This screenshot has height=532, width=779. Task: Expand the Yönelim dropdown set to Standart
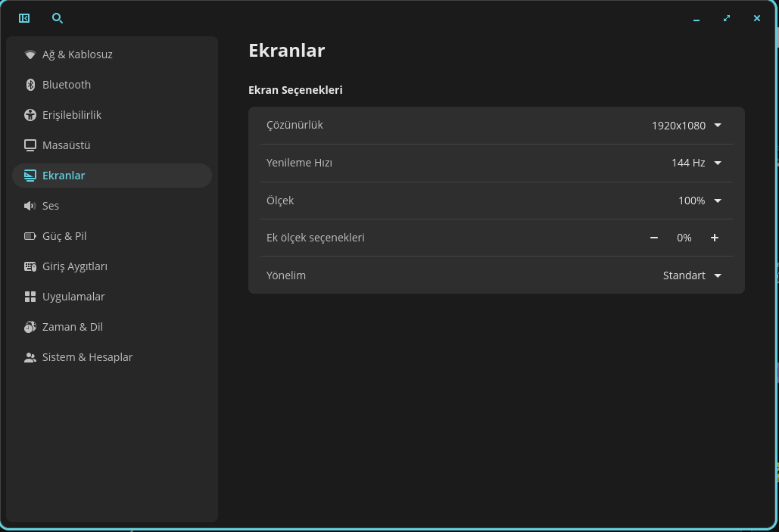[x=692, y=275]
